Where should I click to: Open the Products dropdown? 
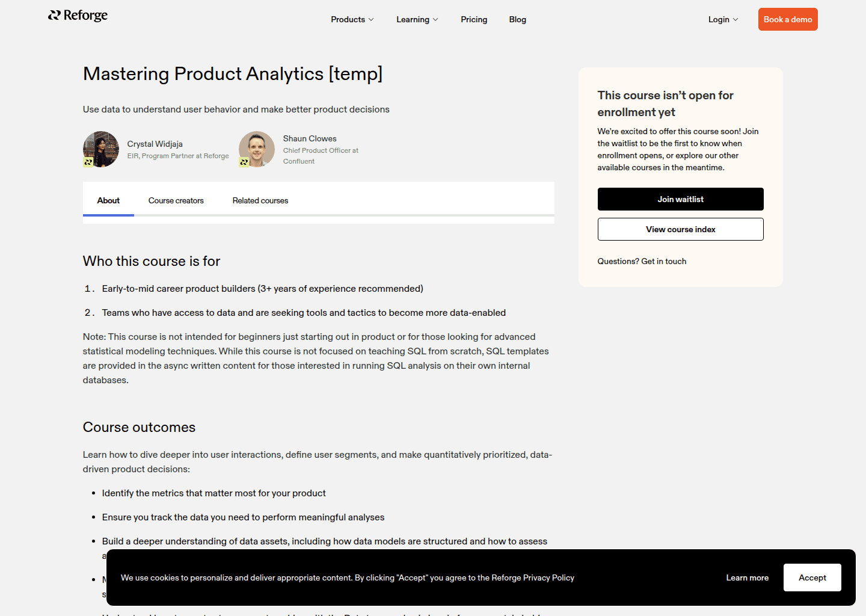[352, 19]
